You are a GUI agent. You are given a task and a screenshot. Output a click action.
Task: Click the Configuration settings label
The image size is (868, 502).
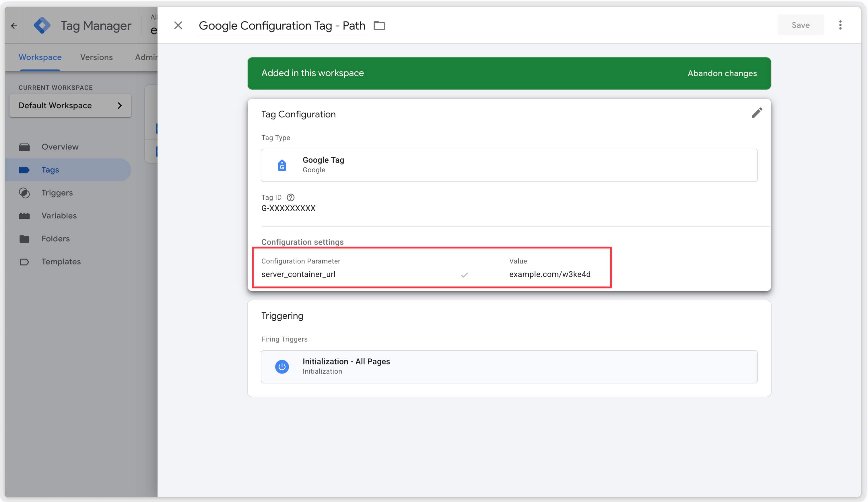(302, 242)
